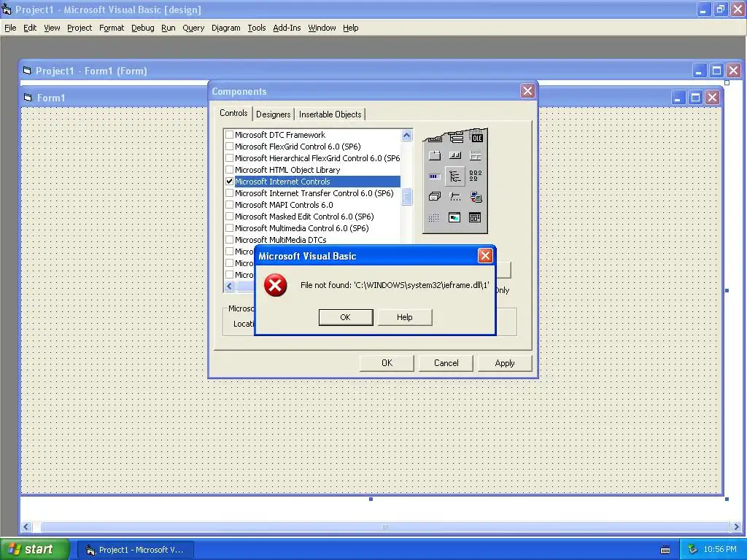Click the Form window's horizontal scrollbar thumb
The image size is (747, 560).
click(x=385, y=526)
